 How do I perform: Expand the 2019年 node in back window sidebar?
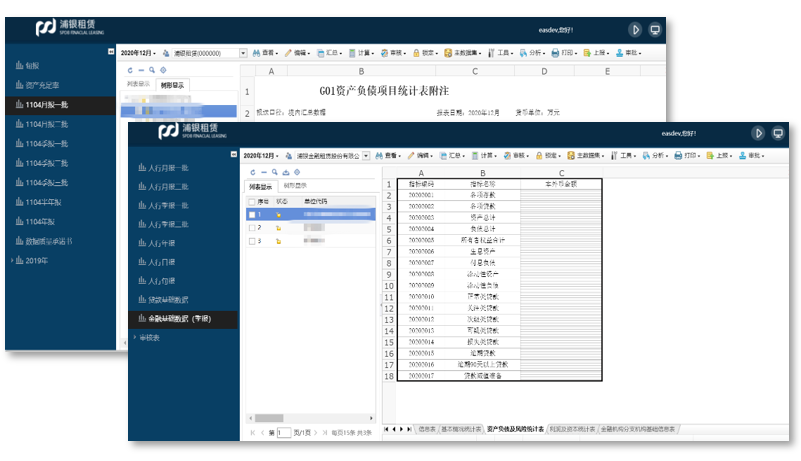tap(35, 261)
